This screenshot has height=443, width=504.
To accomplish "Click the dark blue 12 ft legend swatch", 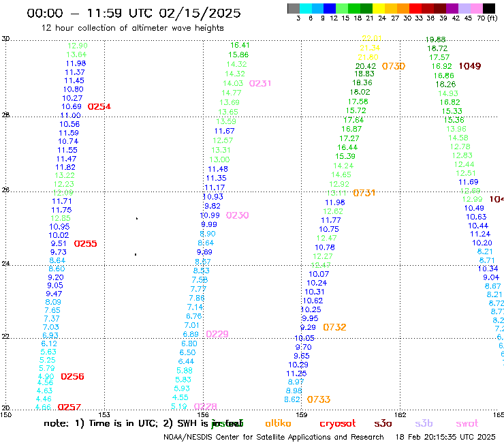I will [330, 8].
